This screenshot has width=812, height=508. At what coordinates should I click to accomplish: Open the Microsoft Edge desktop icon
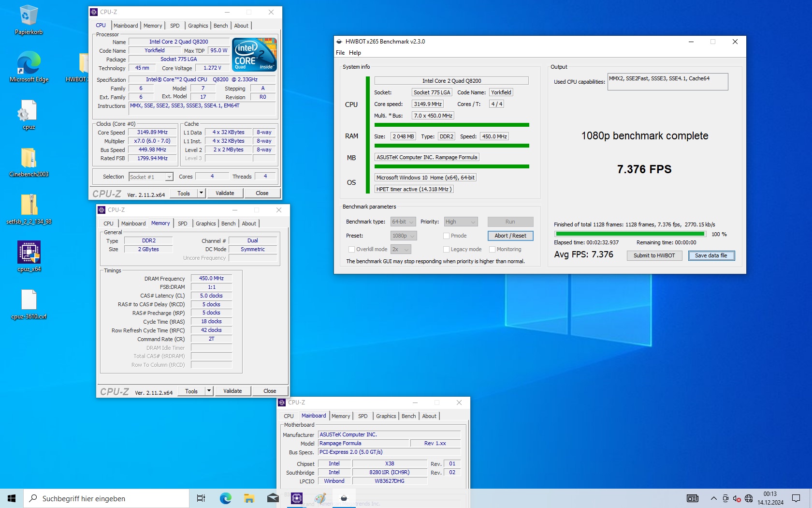29,67
